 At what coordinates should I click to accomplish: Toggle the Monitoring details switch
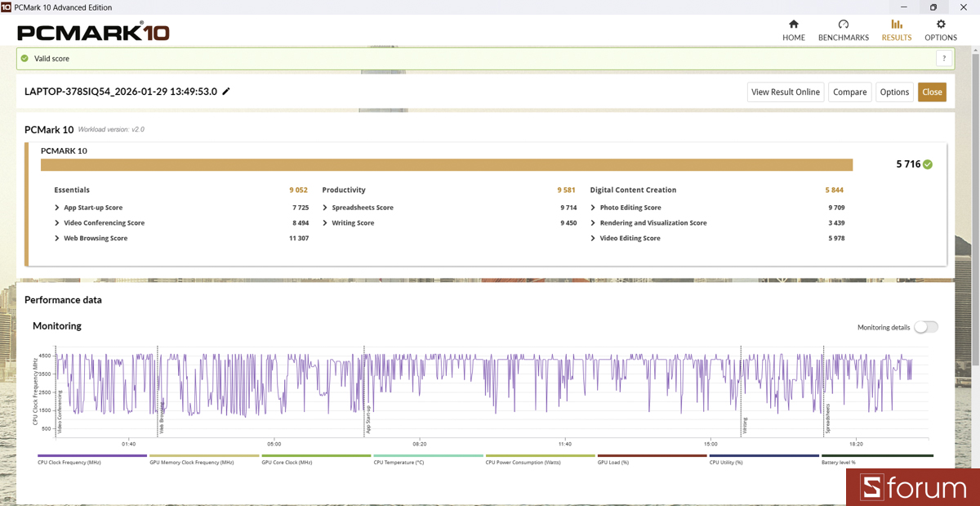926,327
